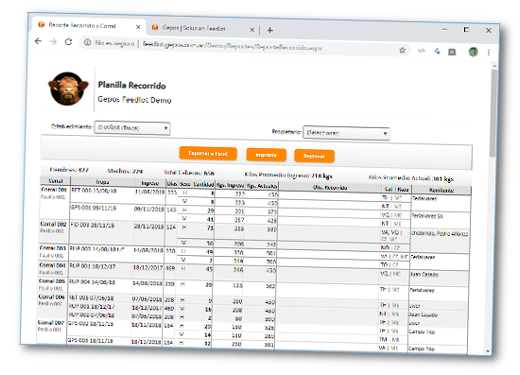Click the Regresar button
520x375 pixels.
[314, 156]
